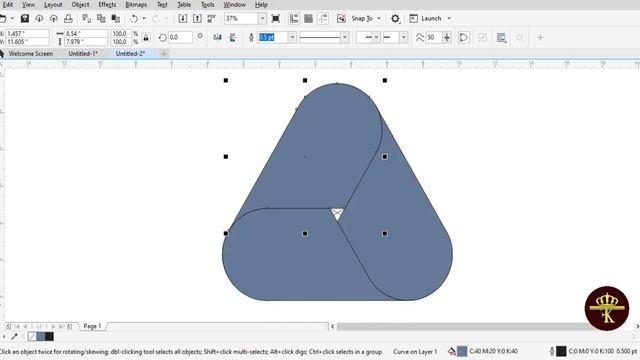Image resolution: width=640 pixels, height=360 pixels.
Task: Expand the Open file dropdown arrow
Action: [x=12, y=18]
